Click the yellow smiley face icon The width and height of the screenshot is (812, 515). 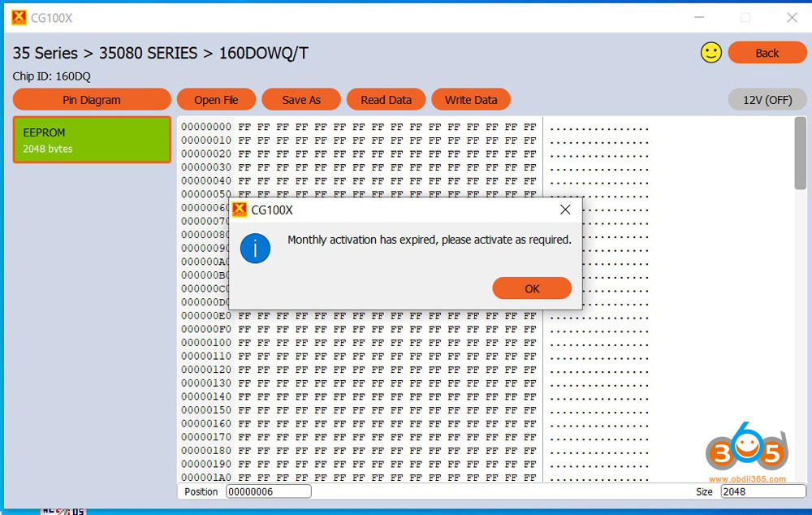(x=710, y=53)
